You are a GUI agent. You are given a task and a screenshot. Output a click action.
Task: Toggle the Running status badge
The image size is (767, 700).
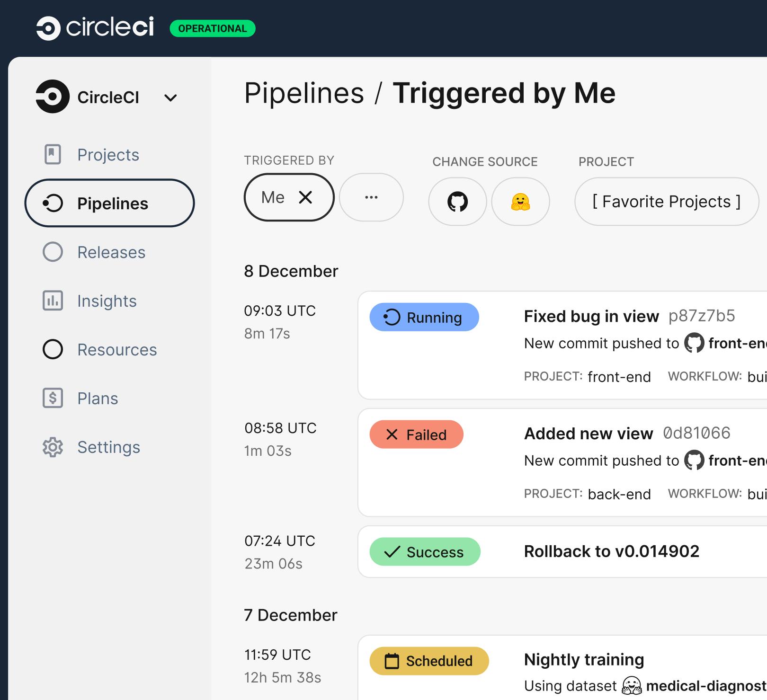click(x=424, y=317)
